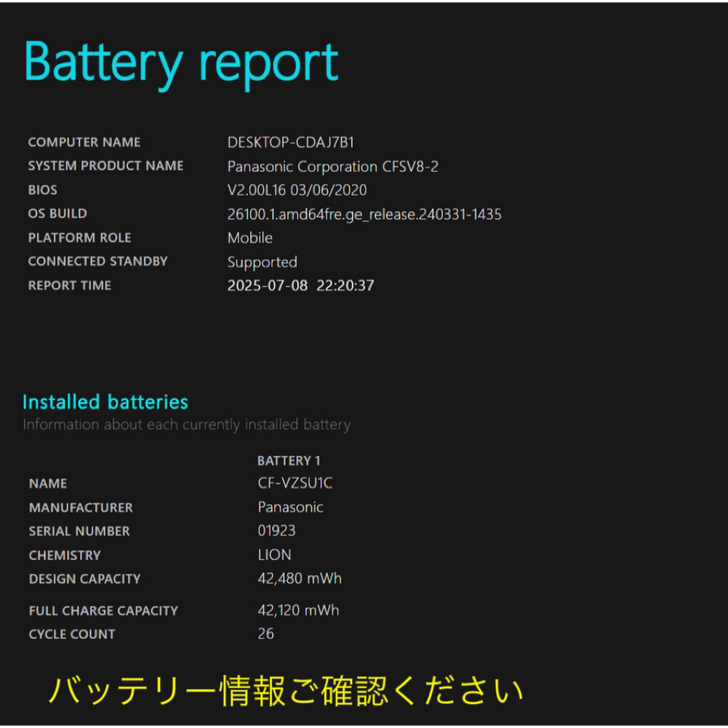Image resolution: width=728 pixels, height=728 pixels.
Task: Click the PLATFORM ROLE label
Action: click(x=80, y=238)
